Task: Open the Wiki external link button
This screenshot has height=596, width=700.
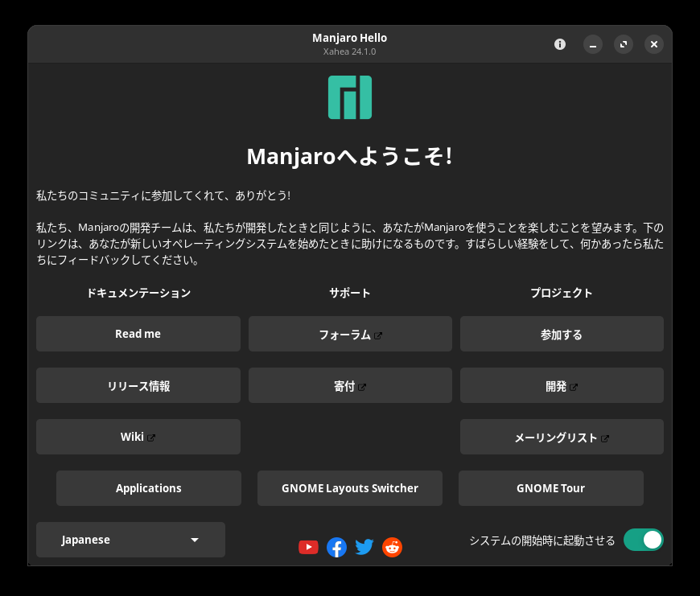Action: tap(138, 437)
